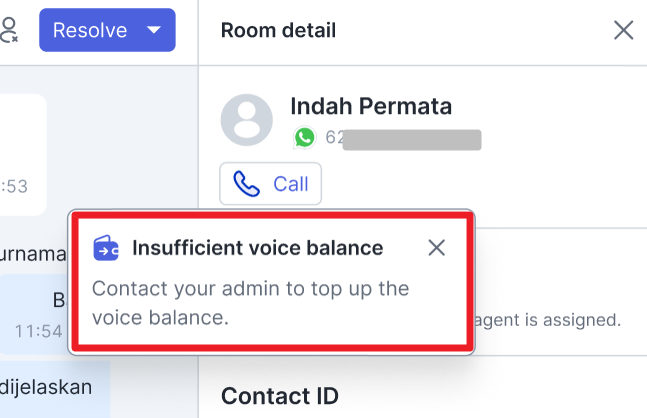The image size is (647, 418).
Task: Click the Call button label
Action: 290,184
